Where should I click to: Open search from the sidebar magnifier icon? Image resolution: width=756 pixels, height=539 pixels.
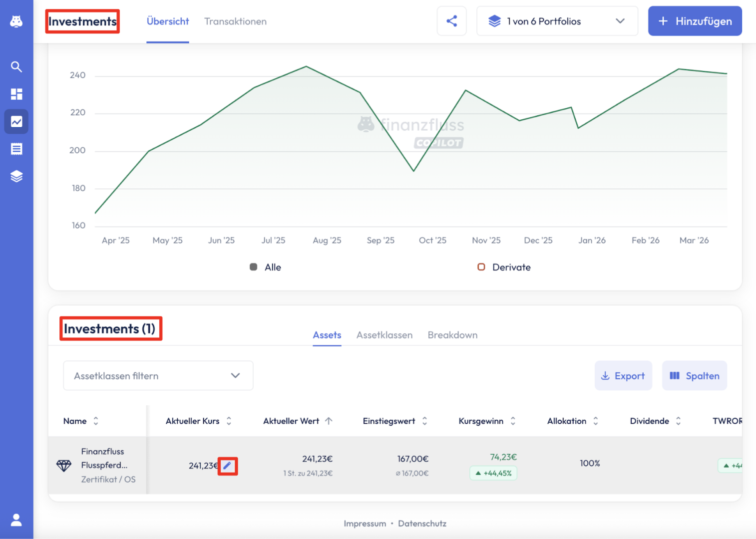(16, 67)
